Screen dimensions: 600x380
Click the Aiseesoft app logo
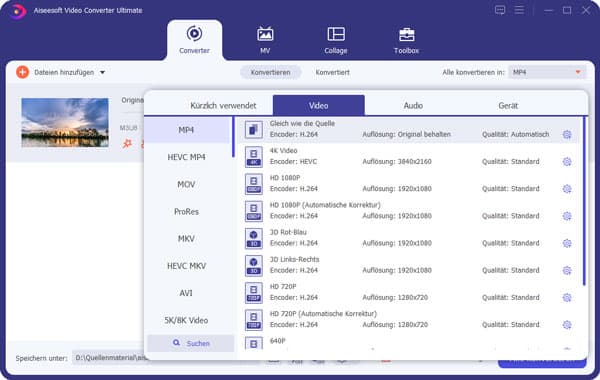coord(17,11)
